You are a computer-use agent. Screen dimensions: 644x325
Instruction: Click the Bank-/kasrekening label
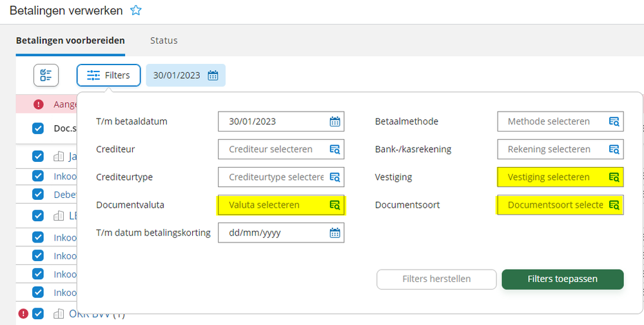[x=413, y=150]
